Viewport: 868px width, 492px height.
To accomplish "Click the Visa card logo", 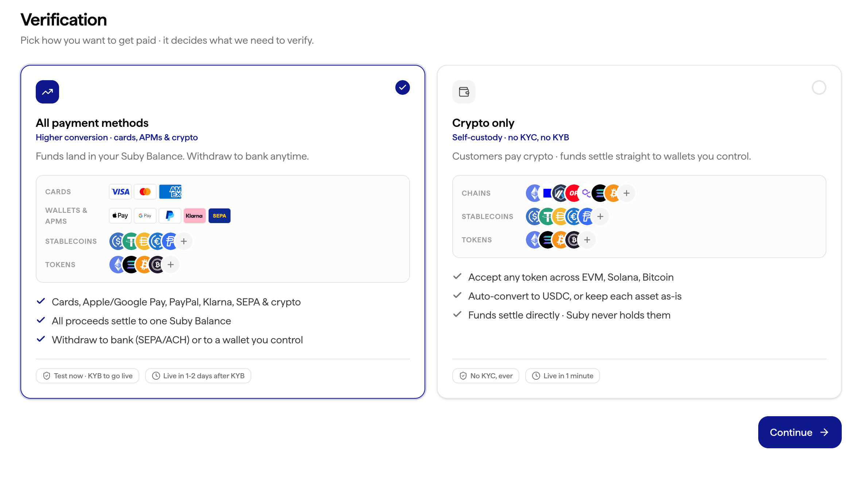I will pos(120,192).
